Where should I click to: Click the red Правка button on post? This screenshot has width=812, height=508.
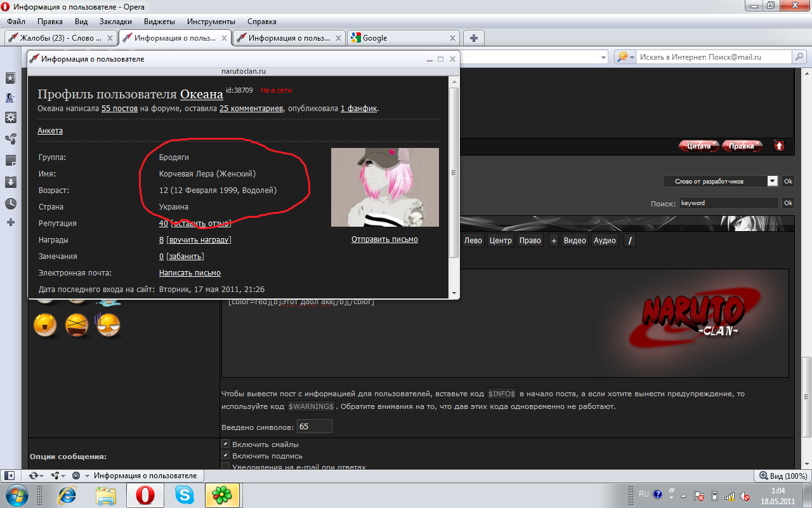(742, 146)
